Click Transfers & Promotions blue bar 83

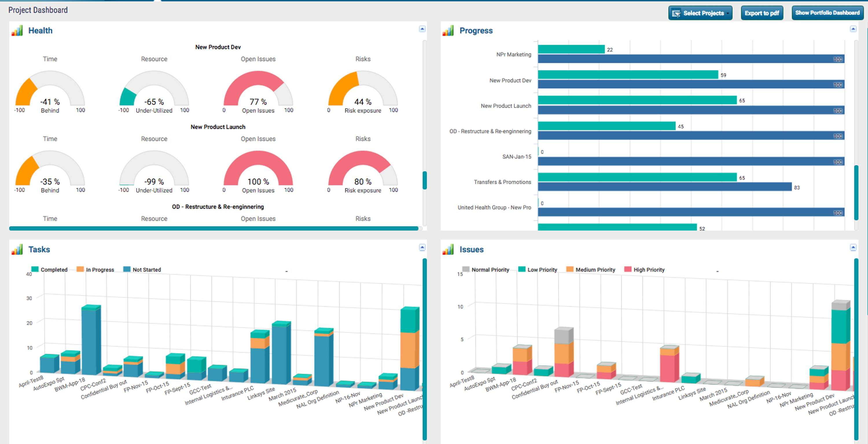(x=665, y=187)
